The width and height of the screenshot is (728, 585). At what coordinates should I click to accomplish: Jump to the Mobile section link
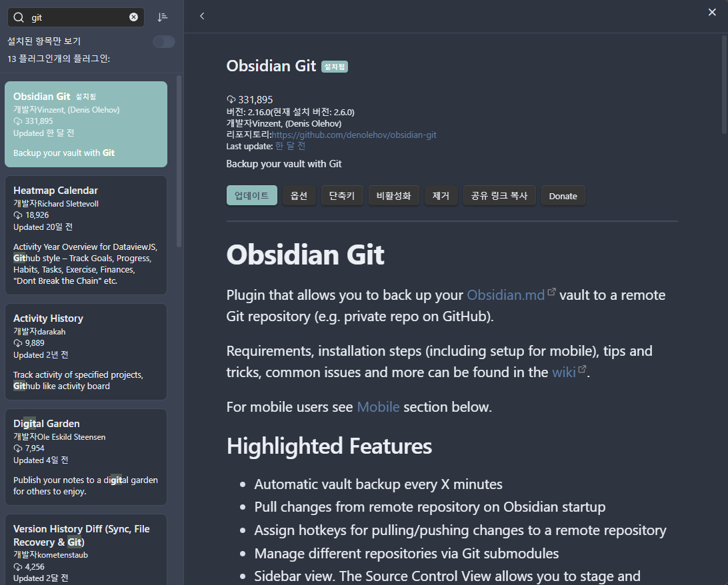378,407
